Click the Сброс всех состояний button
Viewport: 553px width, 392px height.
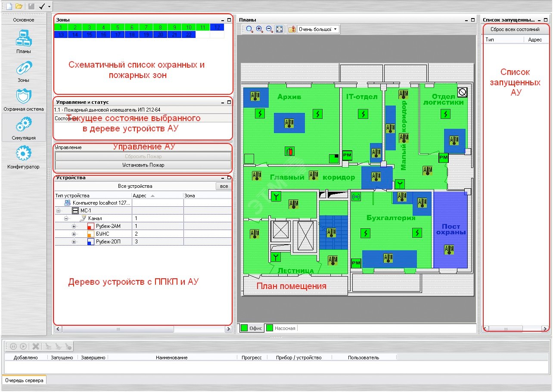tap(515, 29)
